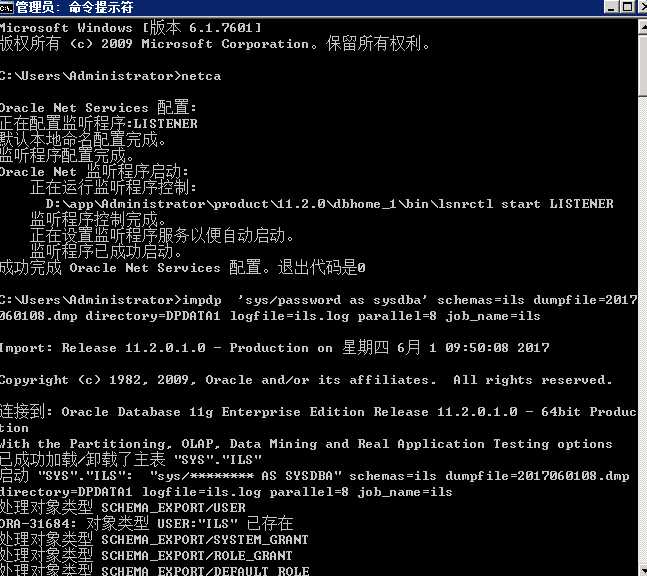Click the 'SCHEMA_EXPORT/ROLE_GRANT' line
647x576 pixels.
coord(146,556)
